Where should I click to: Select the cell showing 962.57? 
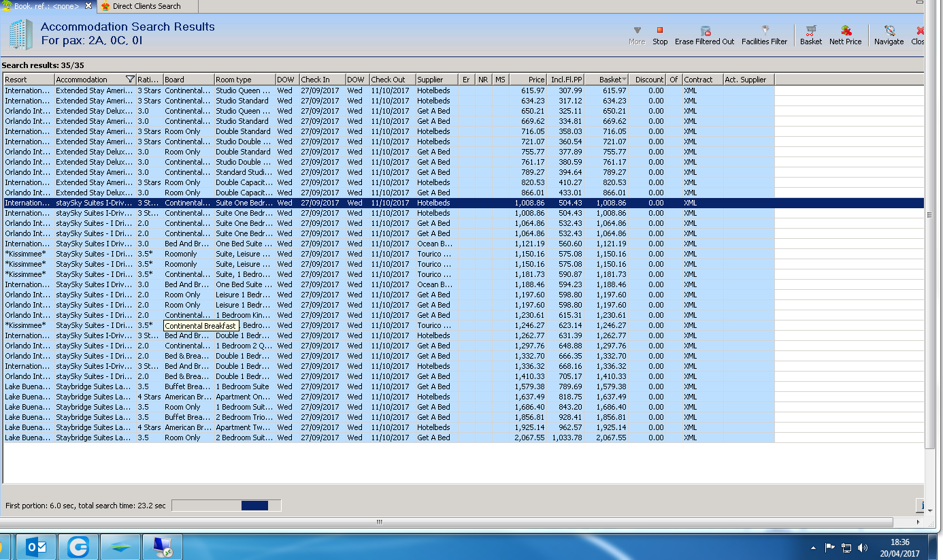pyautogui.click(x=566, y=427)
